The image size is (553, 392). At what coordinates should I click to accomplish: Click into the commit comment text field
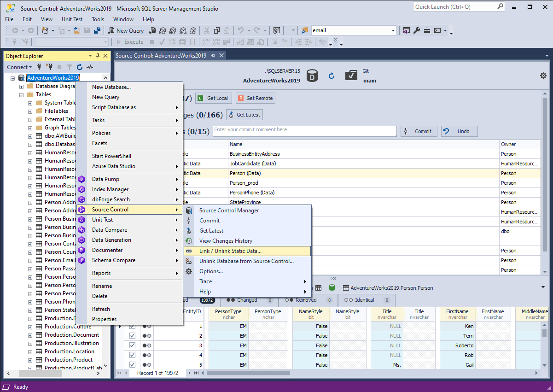point(304,131)
